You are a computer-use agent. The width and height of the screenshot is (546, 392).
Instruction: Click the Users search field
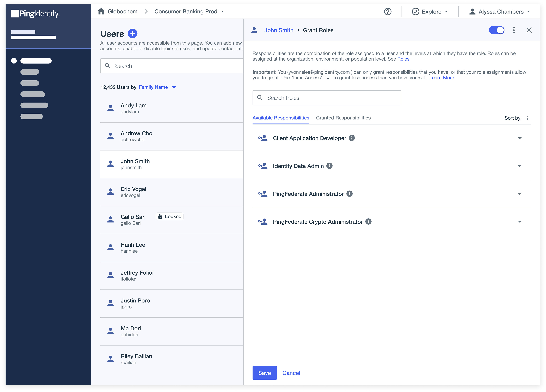(172, 66)
